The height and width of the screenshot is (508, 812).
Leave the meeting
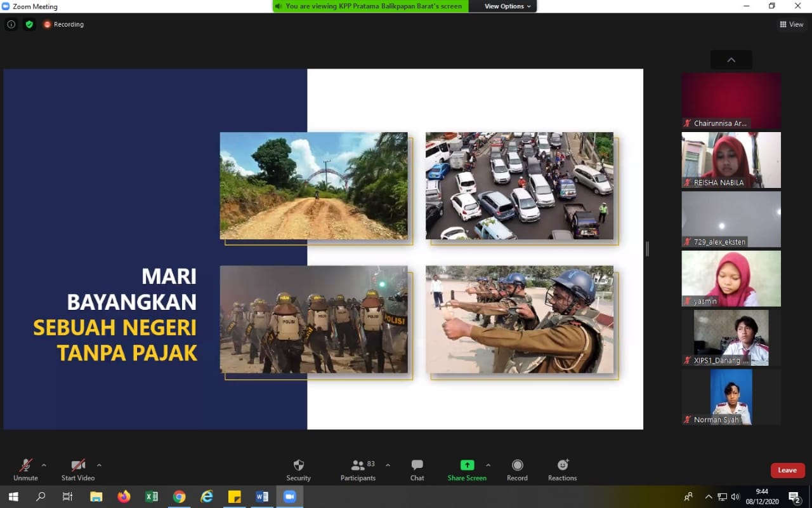click(787, 470)
